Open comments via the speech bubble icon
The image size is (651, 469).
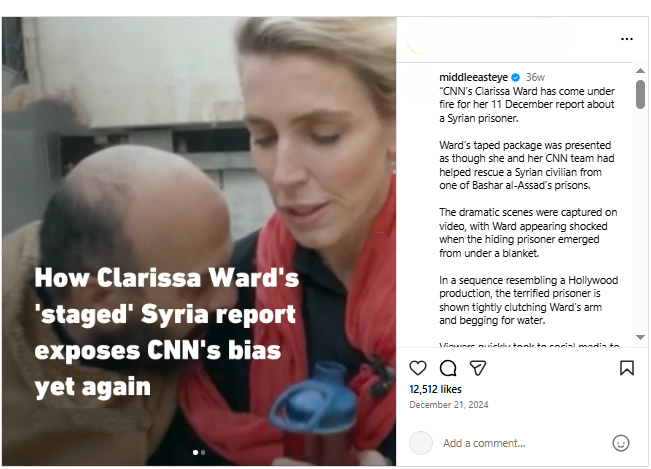point(448,368)
